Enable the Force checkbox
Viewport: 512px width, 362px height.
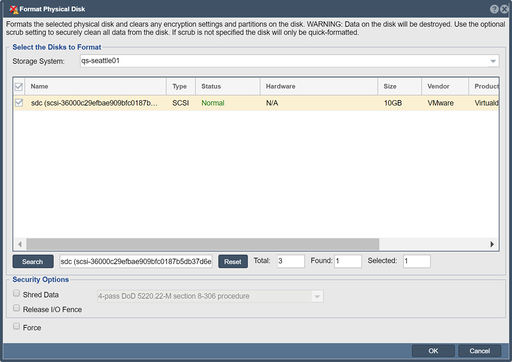click(16, 326)
